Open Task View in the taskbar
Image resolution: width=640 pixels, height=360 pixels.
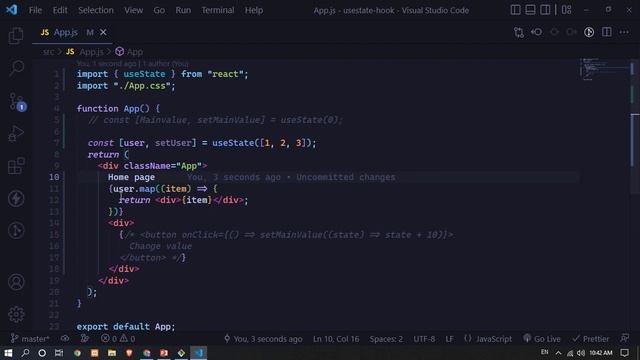tap(59, 353)
